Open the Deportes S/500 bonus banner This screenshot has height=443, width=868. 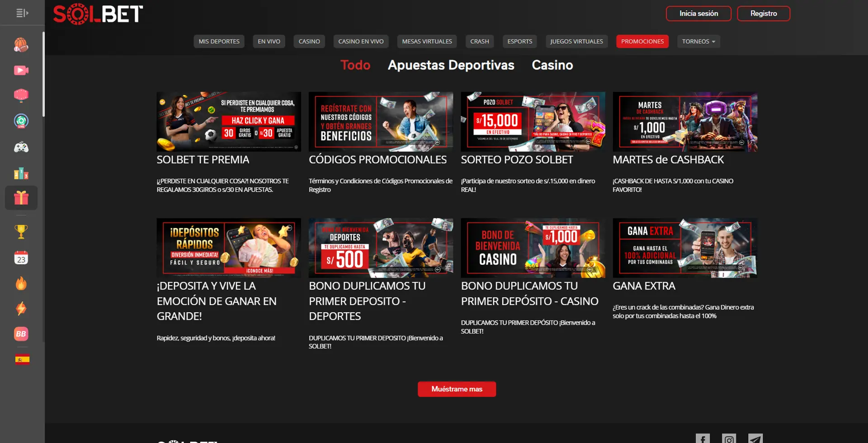click(381, 248)
